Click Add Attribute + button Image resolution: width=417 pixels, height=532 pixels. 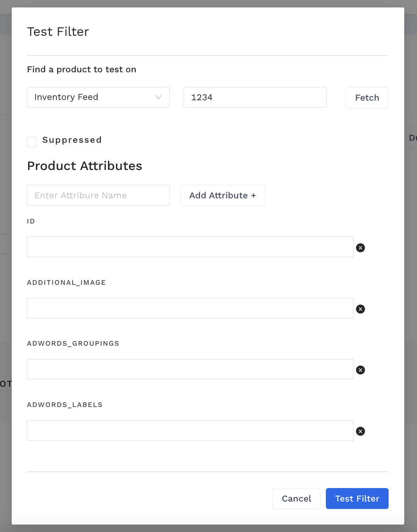[222, 196]
